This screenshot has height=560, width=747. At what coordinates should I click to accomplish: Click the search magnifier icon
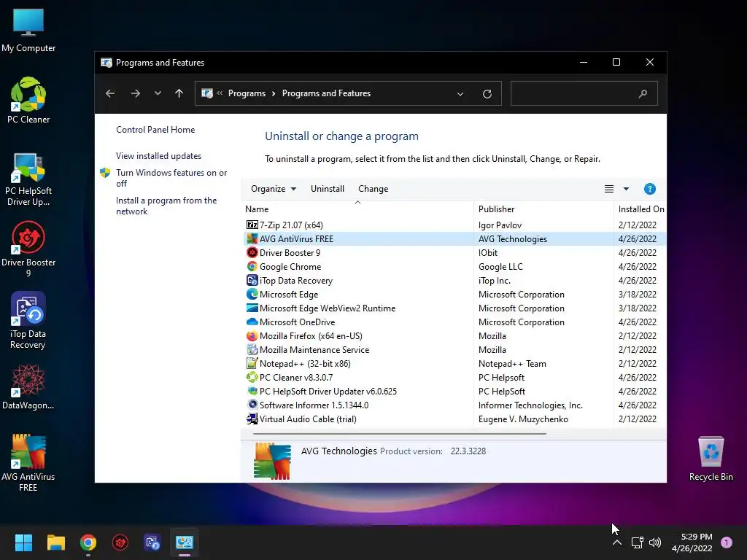coord(643,94)
